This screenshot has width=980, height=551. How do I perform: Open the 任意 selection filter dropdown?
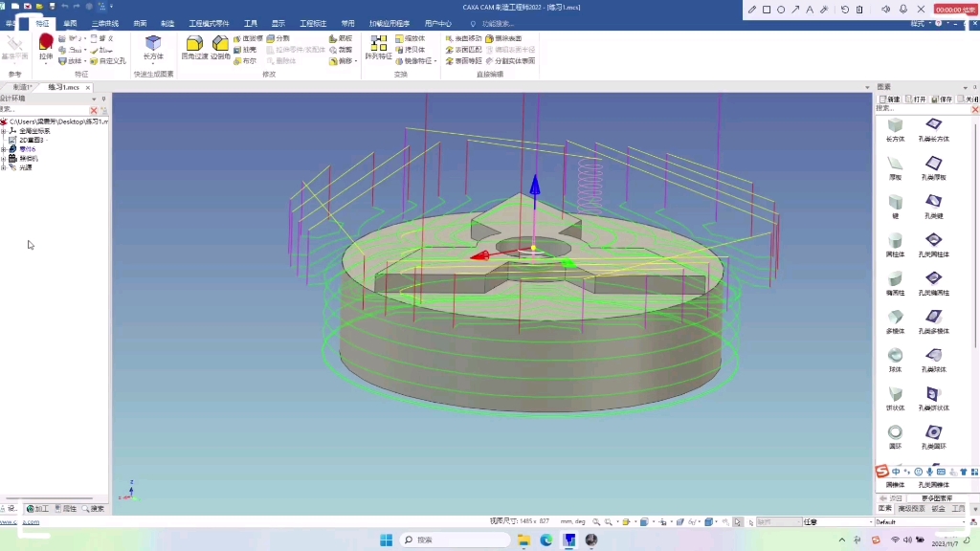[x=837, y=521]
